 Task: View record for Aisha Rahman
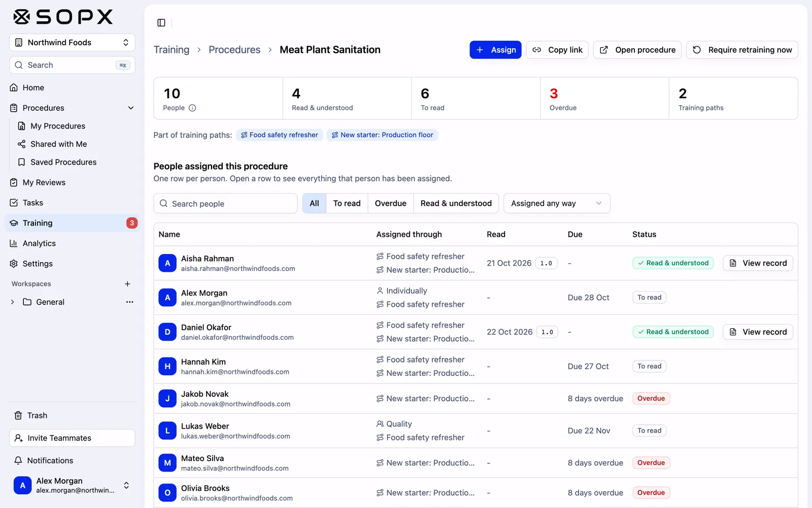point(758,263)
